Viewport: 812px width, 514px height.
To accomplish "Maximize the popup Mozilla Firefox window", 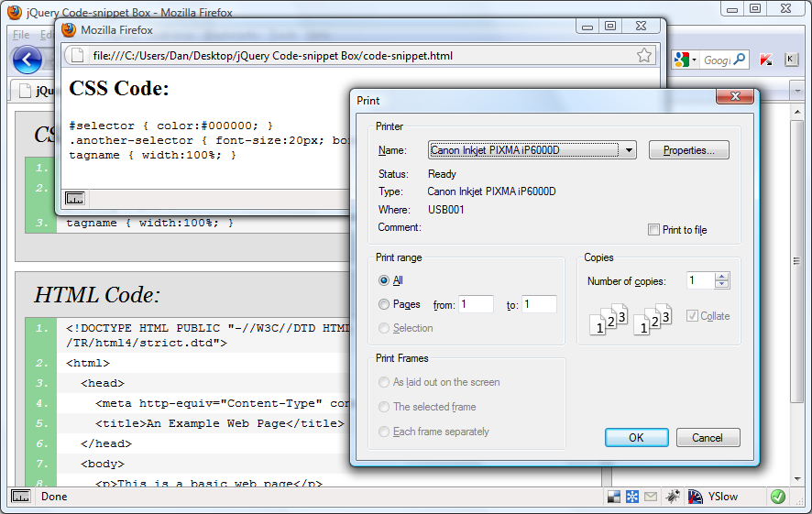I will coord(610,26).
